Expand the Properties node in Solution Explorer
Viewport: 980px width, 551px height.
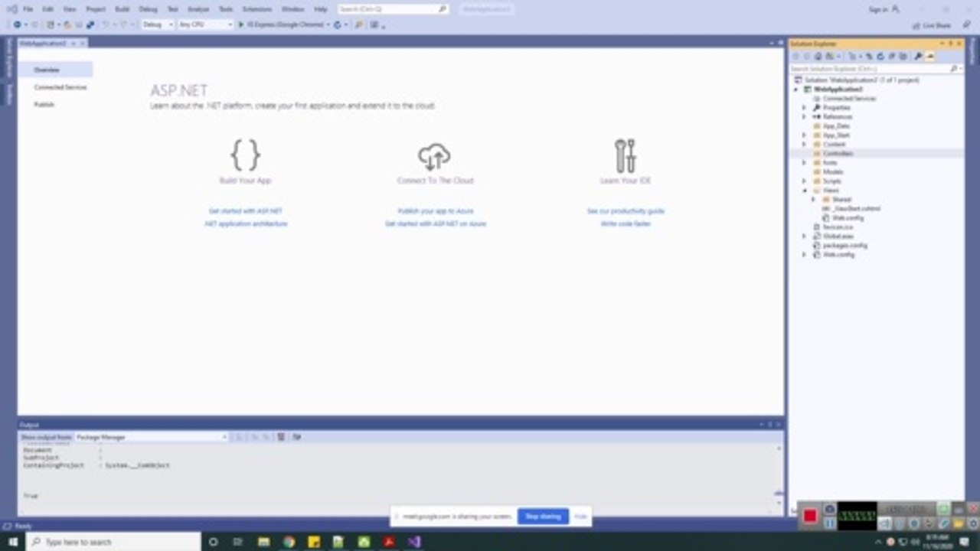pos(804,108)
